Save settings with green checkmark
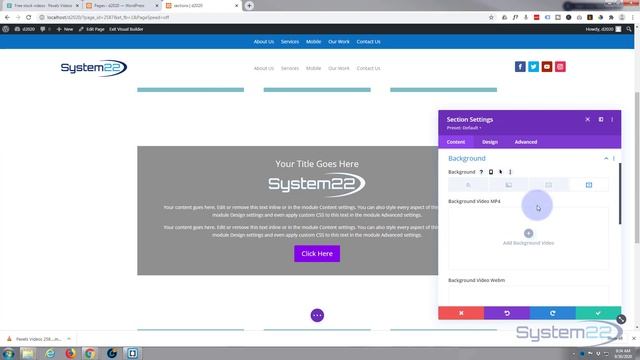 point(598,313)
